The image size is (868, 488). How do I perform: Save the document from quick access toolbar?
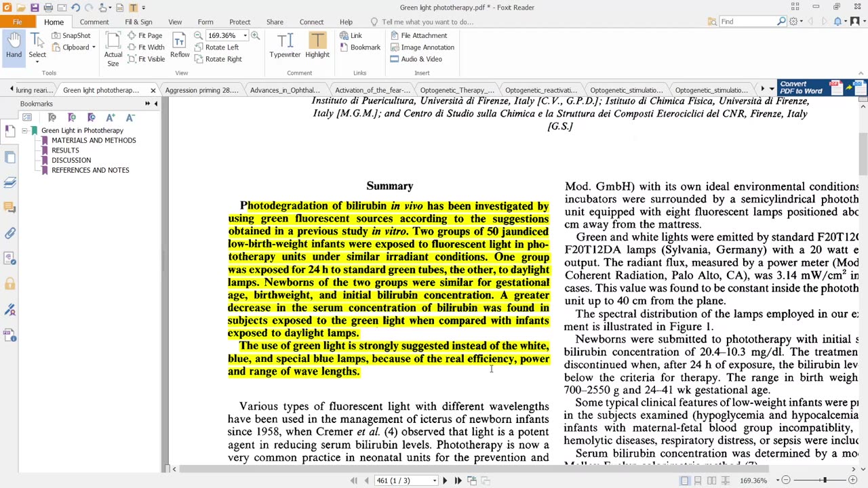point(35,7)
